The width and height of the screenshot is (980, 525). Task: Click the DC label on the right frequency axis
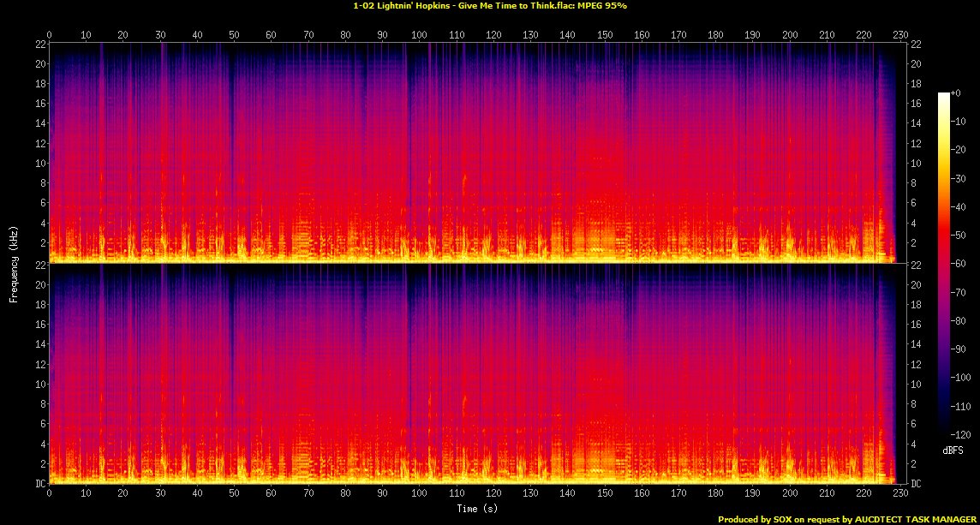tap(917, 484)
